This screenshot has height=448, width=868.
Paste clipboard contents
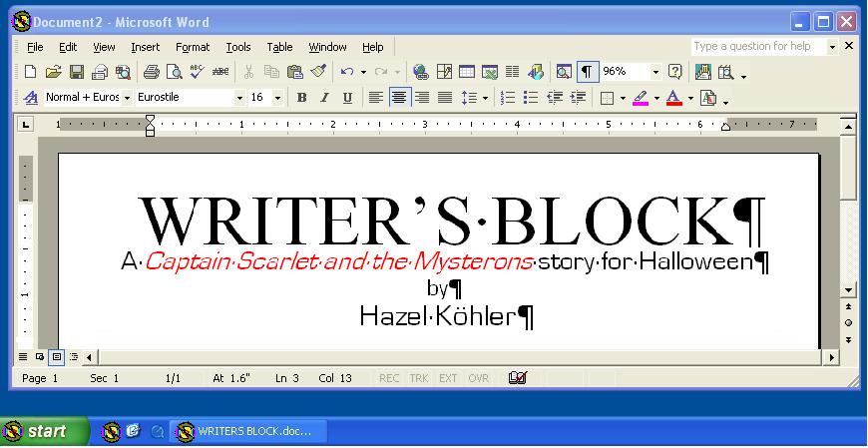[295, 72]
